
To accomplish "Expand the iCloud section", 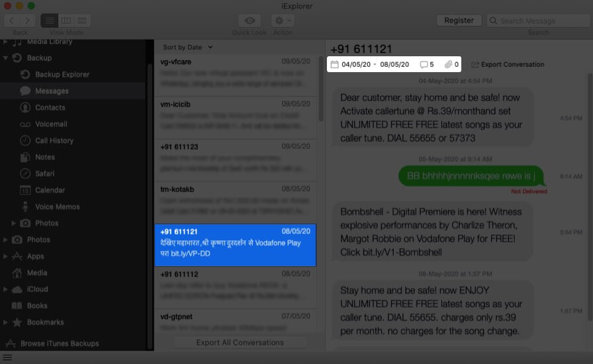I will [5, 289].
